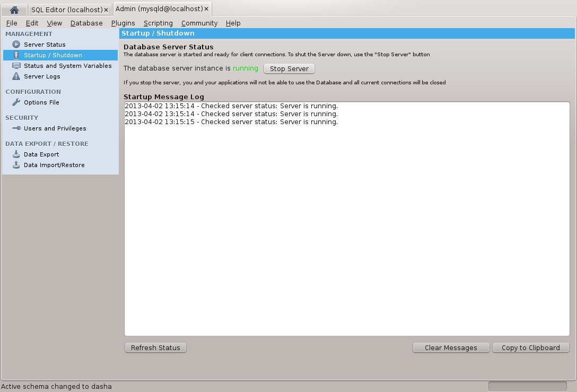Open the View menu

click(55, 23)
